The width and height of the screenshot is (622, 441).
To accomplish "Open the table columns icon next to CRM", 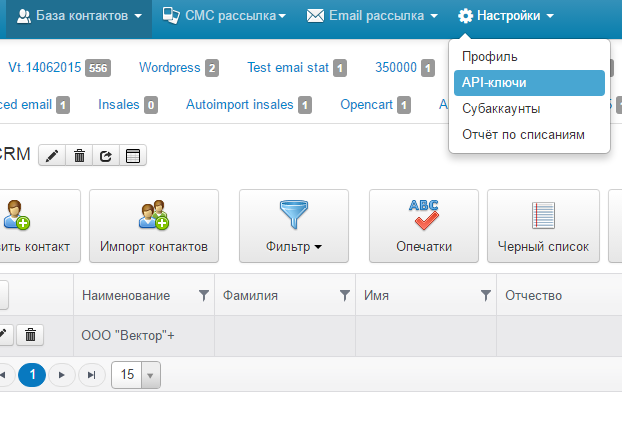I will [133, 155].
